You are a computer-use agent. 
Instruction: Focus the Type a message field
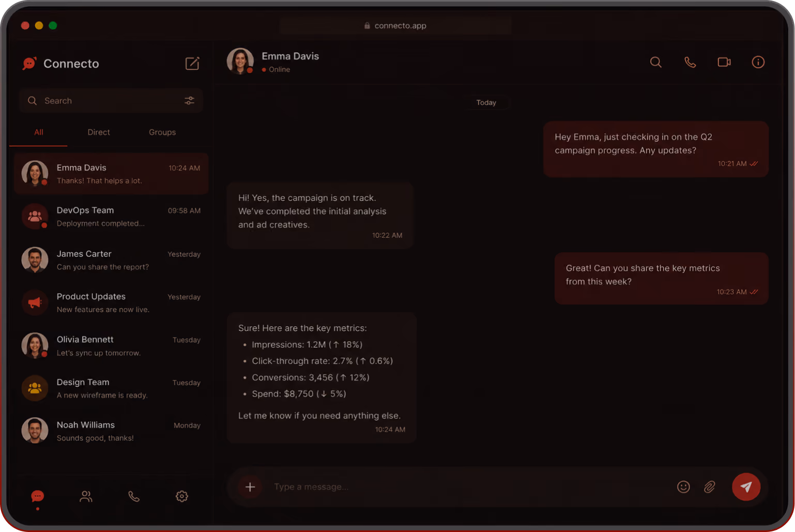[468, 487]
